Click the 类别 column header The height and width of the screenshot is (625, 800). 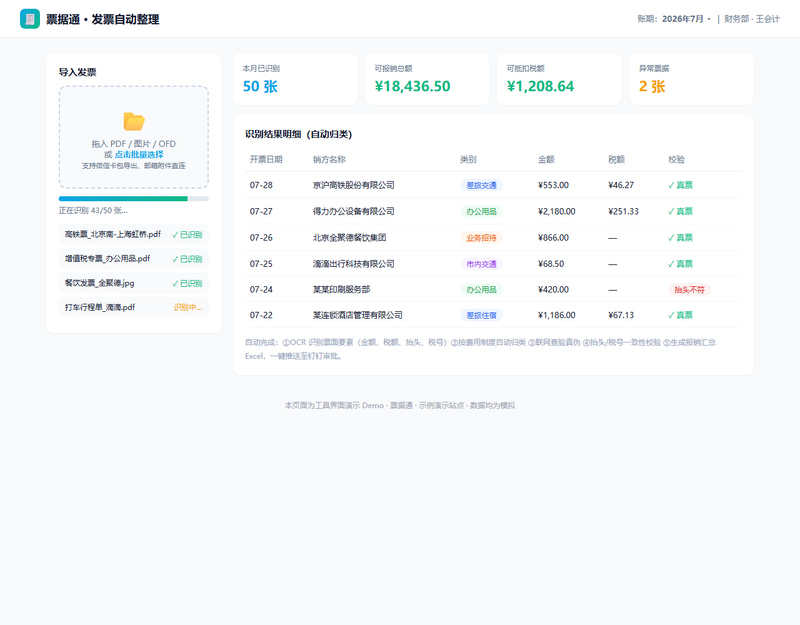click(468, 159)
